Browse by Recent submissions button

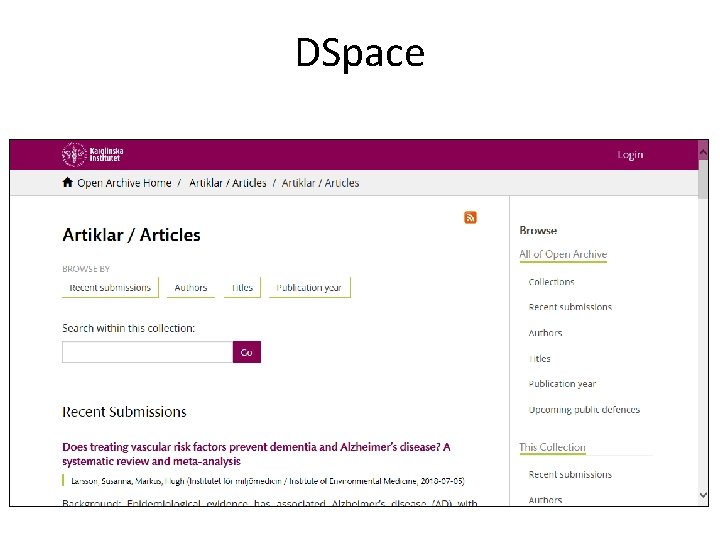pos(110,287)
